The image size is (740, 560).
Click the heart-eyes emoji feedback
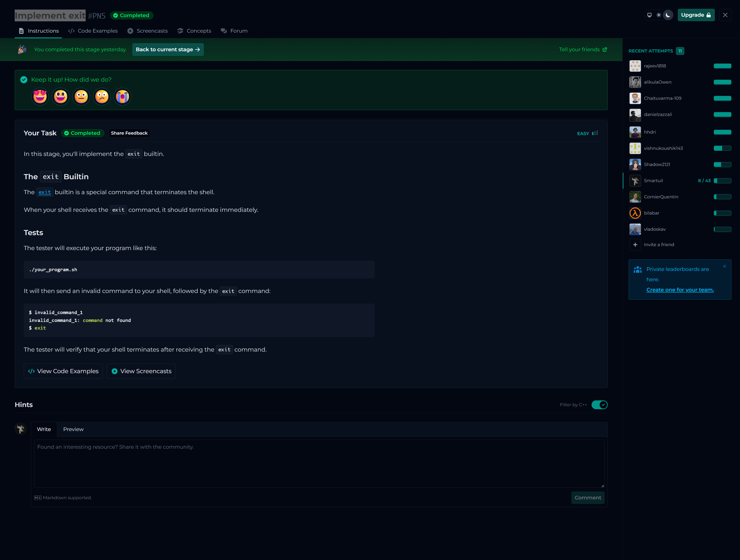point(40,97)
